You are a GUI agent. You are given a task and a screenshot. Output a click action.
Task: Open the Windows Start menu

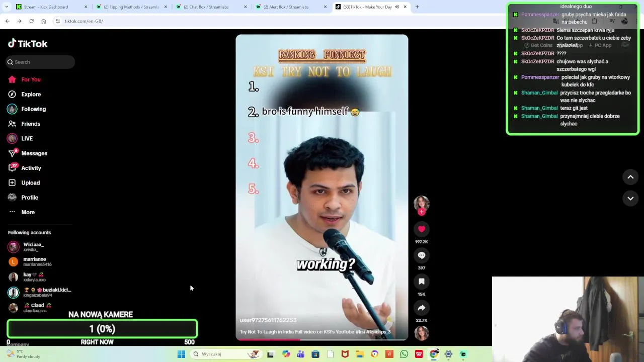[181, 354]
